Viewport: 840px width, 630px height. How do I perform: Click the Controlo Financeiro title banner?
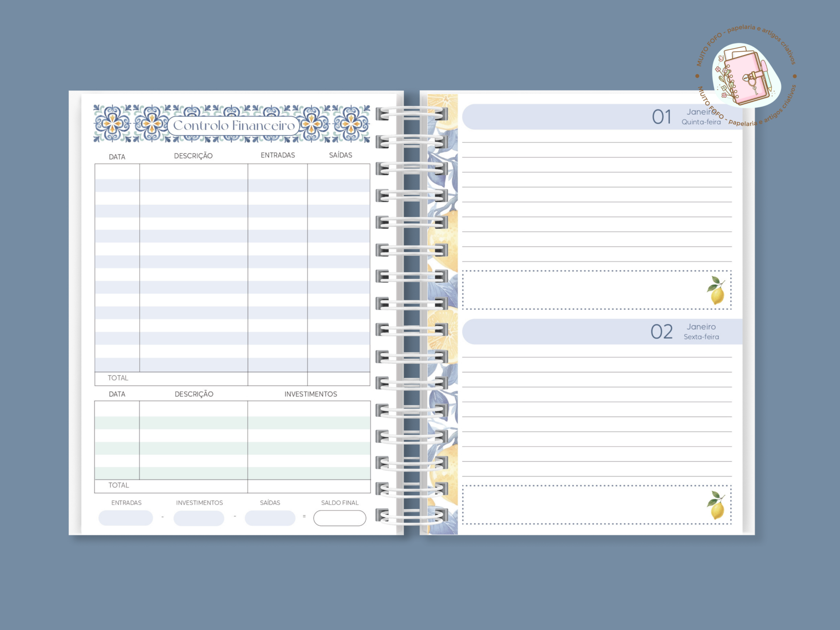point(234,126)
